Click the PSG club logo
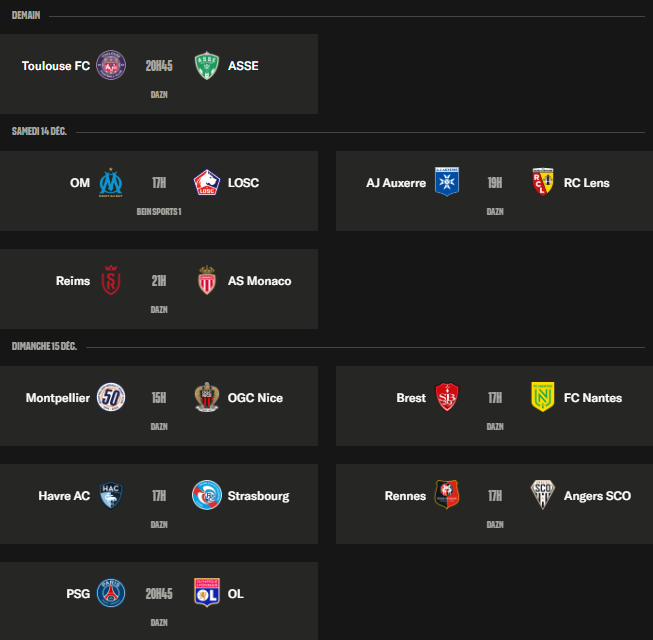This screenshot has height=640, width=653. click(111, 593)
